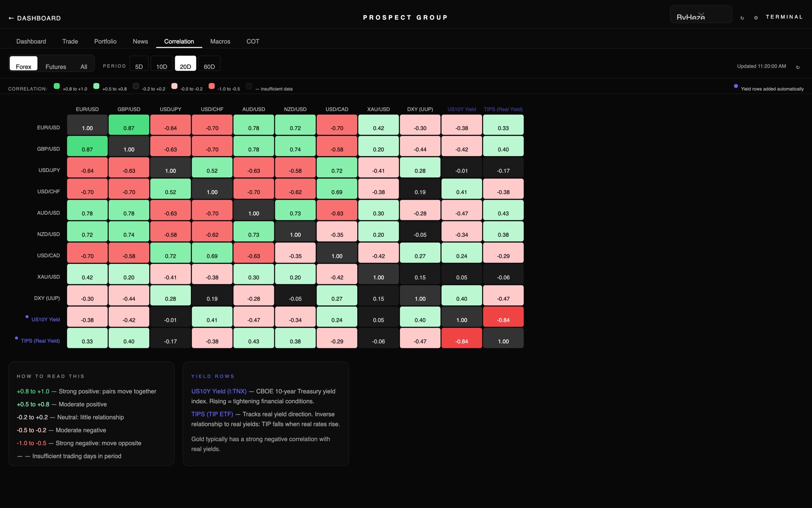This screenshot has height=508, width=812.
Task: Click EUR/USD row GBP/USD cell 0.87
Action: [129, 125]
